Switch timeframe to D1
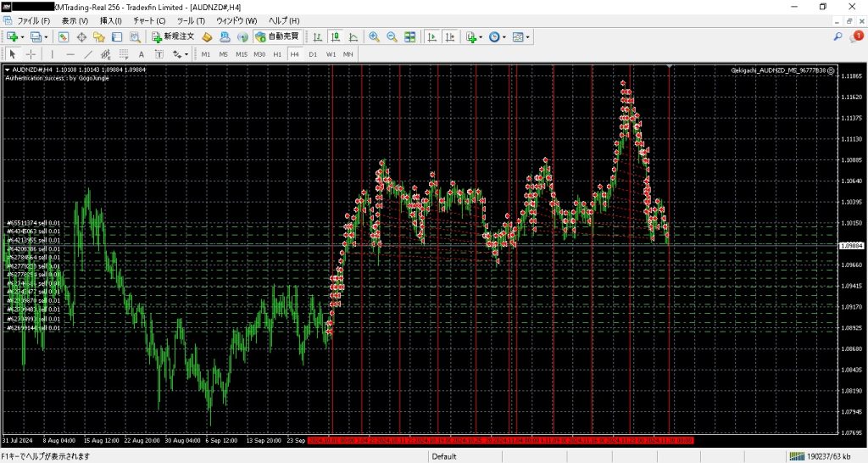This screenshot has height=463, width=868. (x=313, y=53)
